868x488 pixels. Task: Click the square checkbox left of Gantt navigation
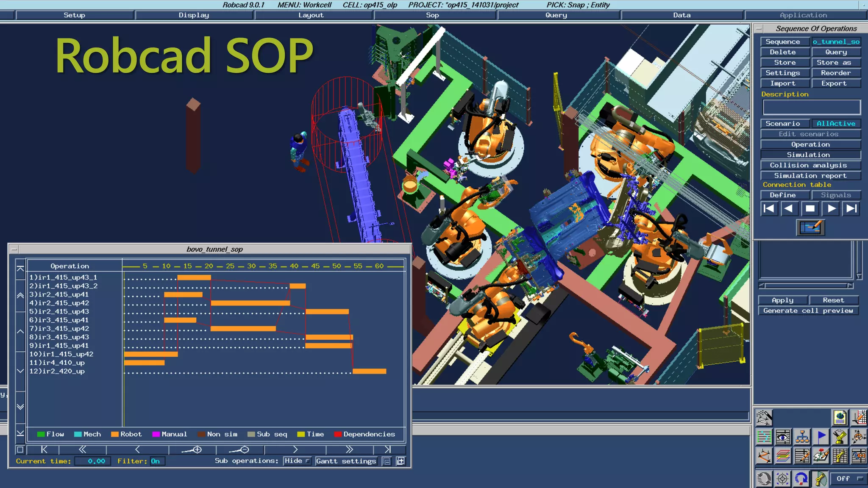point(20,449)
